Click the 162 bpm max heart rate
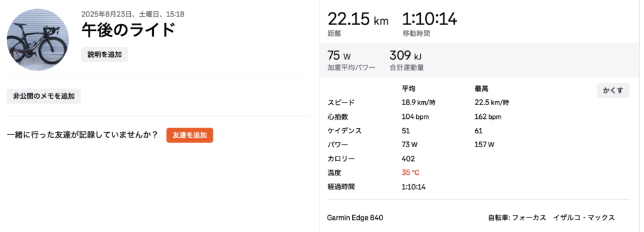Screen dimensions: 644x232 pyautogui.click(x=488, y=116)
